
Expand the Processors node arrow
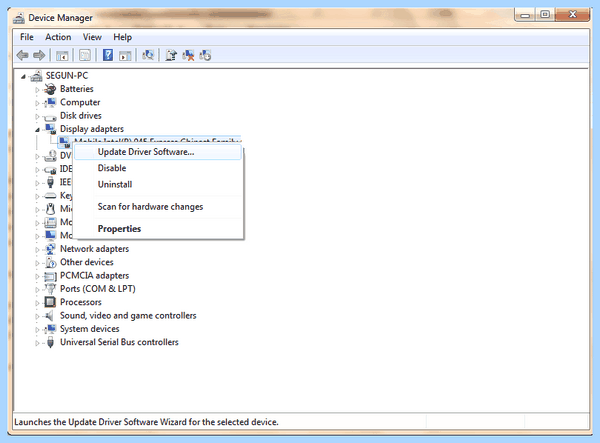[37, 303]
